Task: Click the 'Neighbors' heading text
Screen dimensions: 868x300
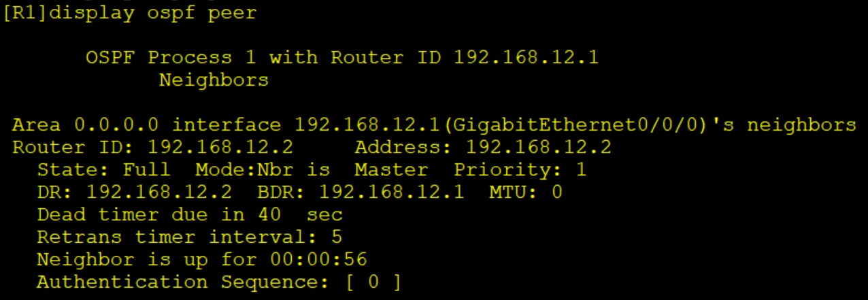Action: pos(214,80)
